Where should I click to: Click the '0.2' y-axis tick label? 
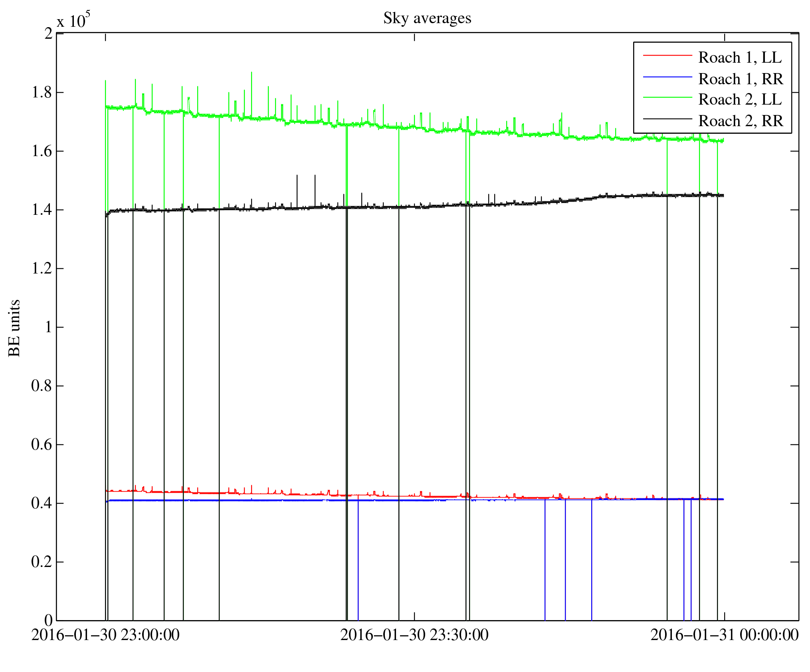[42, 562]
